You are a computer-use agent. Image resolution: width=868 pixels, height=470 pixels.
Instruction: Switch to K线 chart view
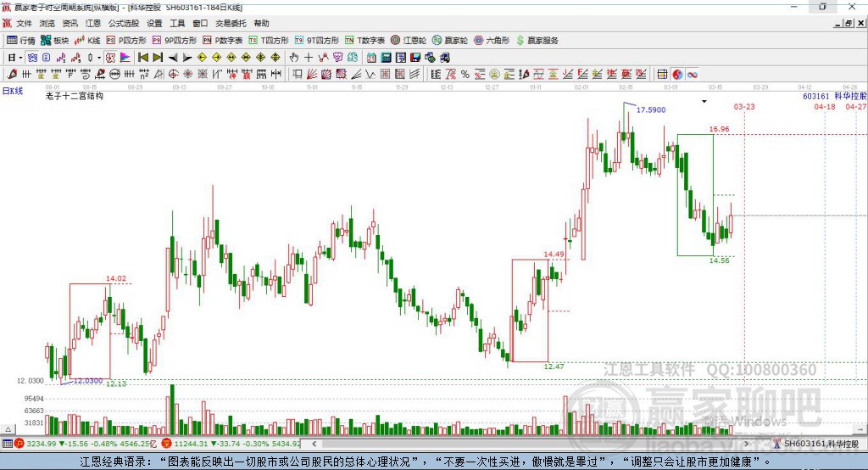(x=87, y=41)
